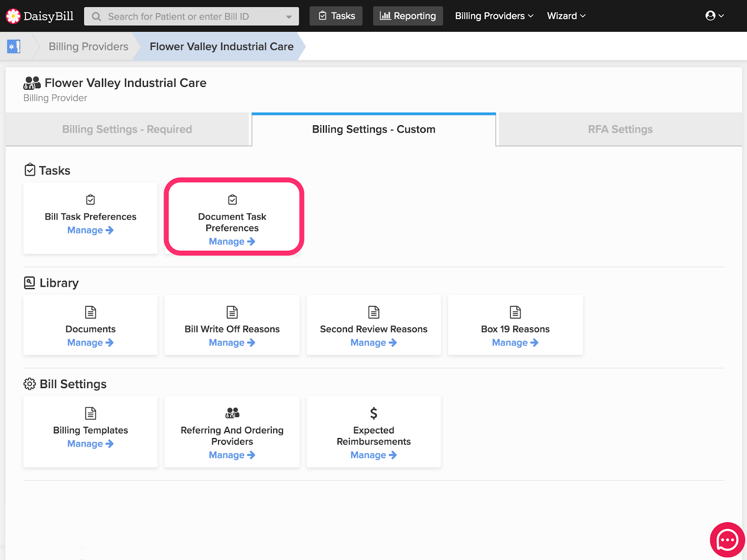Open the user account avatar menu
747x560 pixels.
[x=714, y=16]
